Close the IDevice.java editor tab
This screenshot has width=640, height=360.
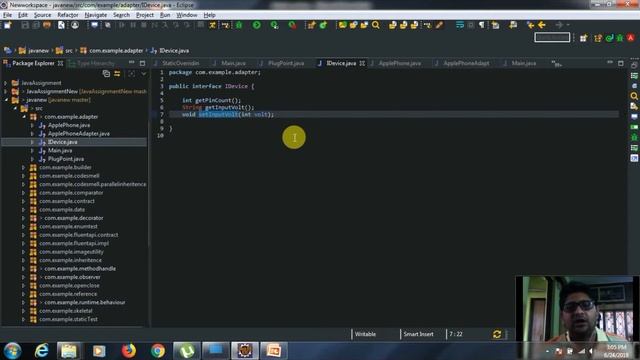click(362, 63)
